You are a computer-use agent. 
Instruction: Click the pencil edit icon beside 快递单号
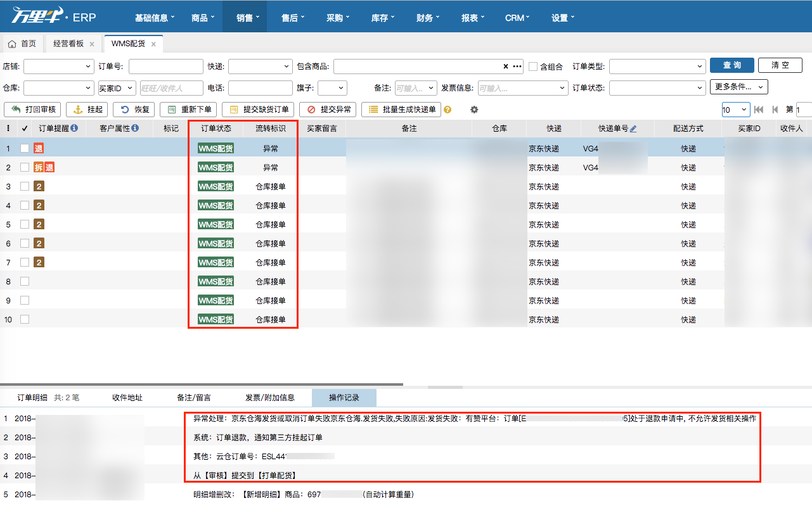point(633,129)
